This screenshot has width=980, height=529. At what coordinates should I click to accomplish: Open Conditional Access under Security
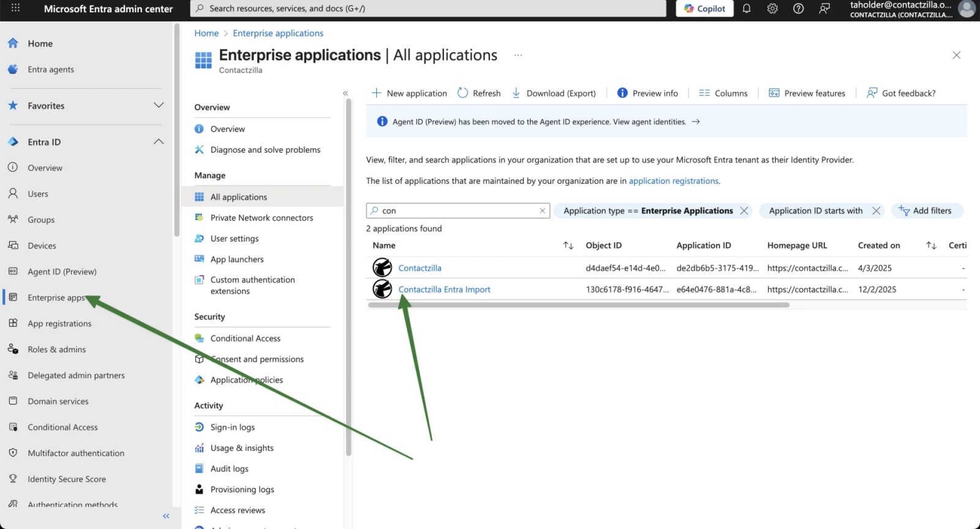point(246,338)
